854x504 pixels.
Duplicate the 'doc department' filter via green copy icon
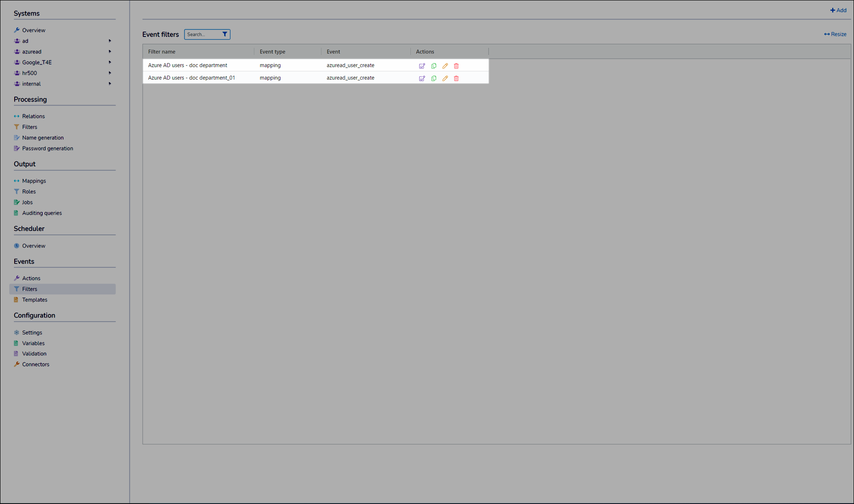click(x=434, y=66)
